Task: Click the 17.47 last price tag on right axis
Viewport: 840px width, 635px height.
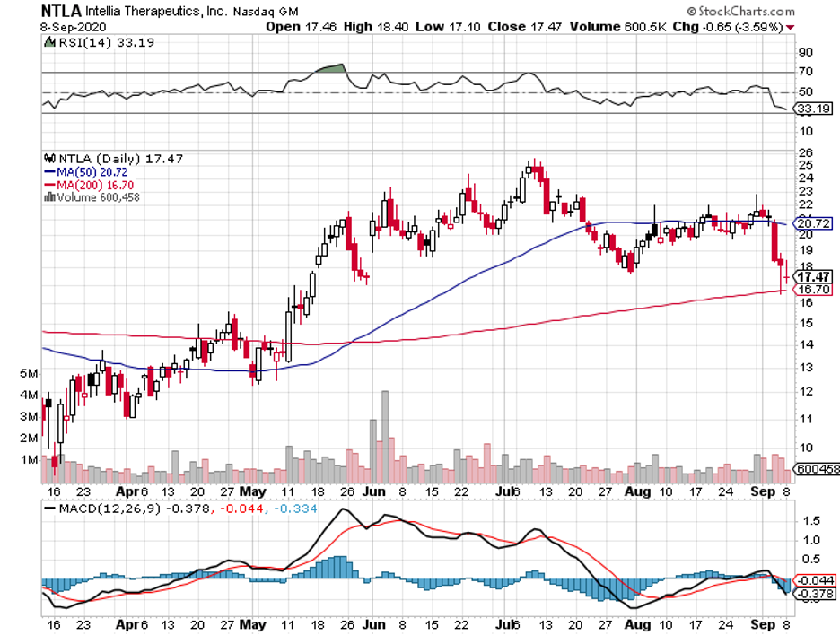Action: 813,277
